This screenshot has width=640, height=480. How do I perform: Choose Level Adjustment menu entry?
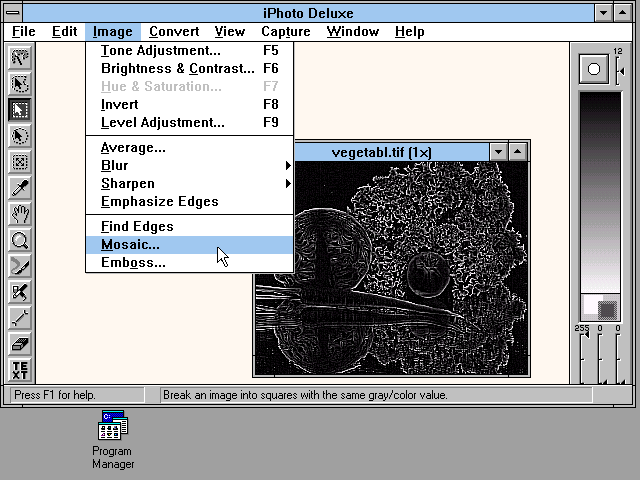point(189,122)
